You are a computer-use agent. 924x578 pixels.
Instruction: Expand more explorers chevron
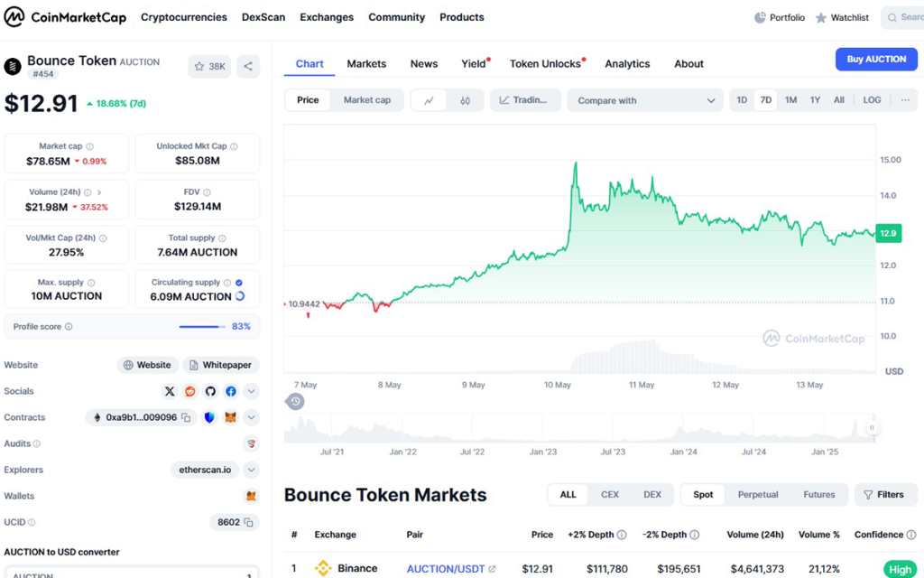click(x=251, y=470)
